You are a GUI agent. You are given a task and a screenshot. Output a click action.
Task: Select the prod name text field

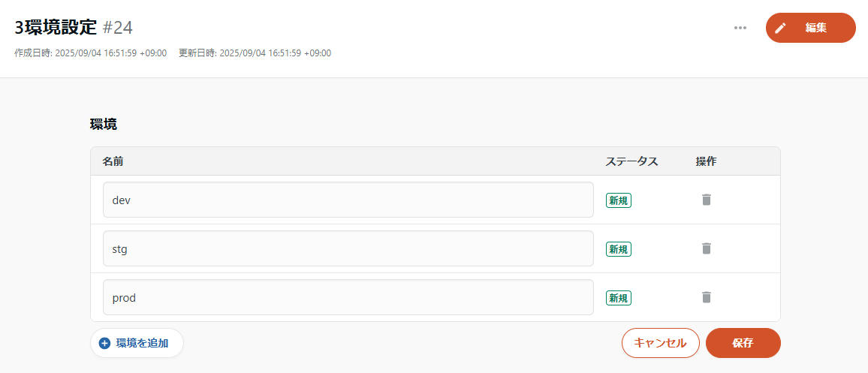348,297
